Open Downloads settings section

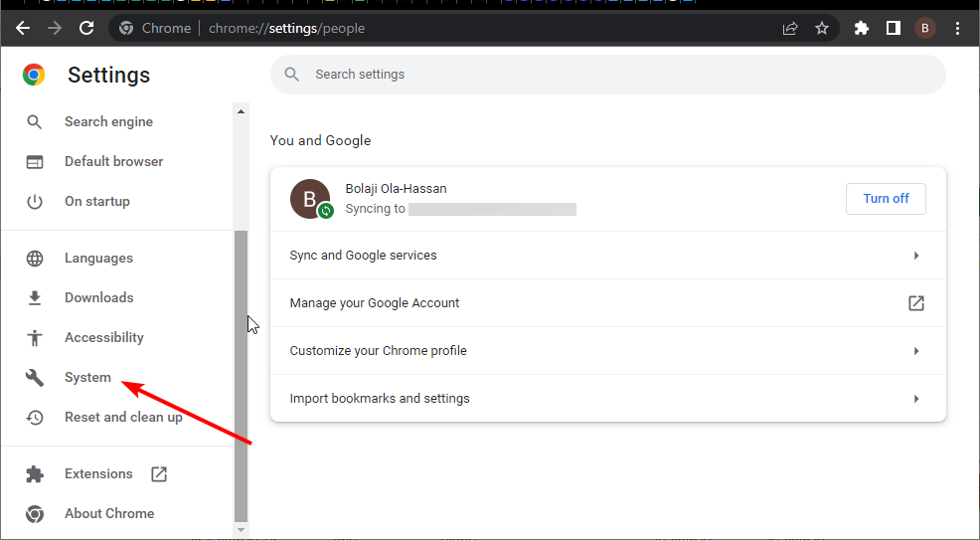pos(99,298)
